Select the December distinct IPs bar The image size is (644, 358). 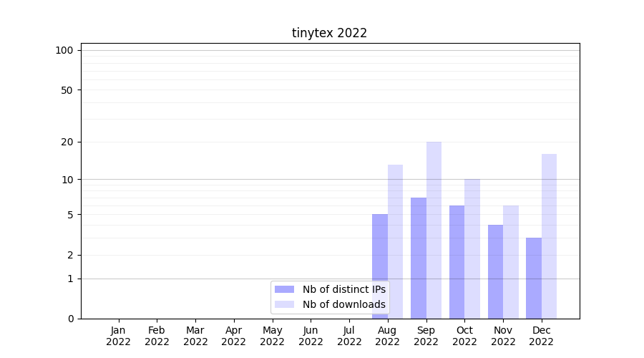[x=534, y=278]
